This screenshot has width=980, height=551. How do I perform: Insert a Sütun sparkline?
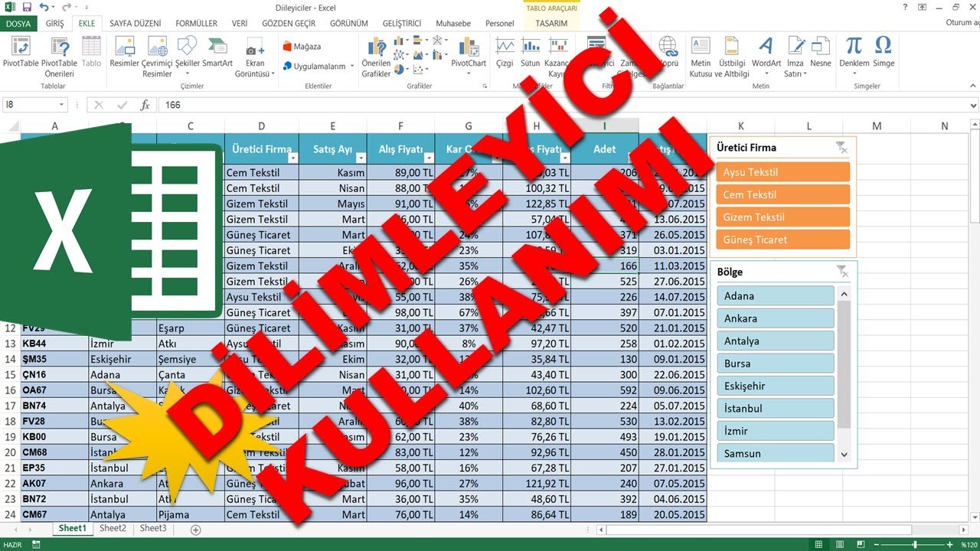pos(530,52)
